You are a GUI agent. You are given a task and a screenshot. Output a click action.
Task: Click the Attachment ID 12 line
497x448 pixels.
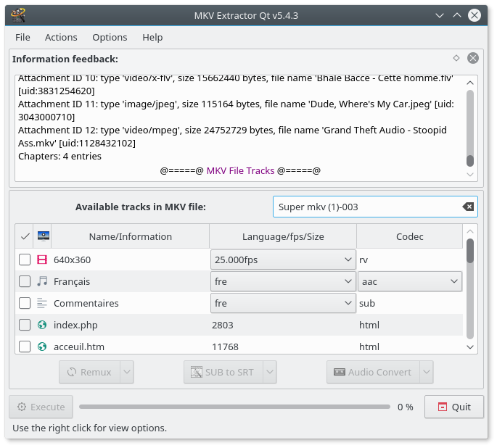232,136
